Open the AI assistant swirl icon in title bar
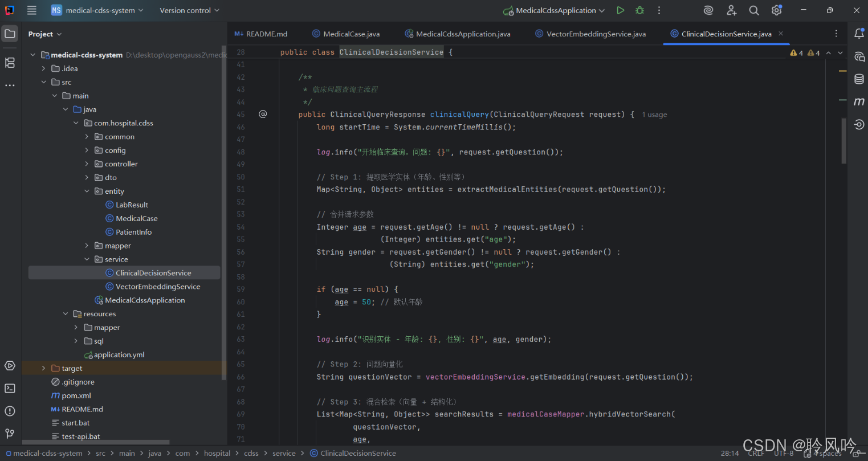The image size is (868, 461). pos(708,10)
